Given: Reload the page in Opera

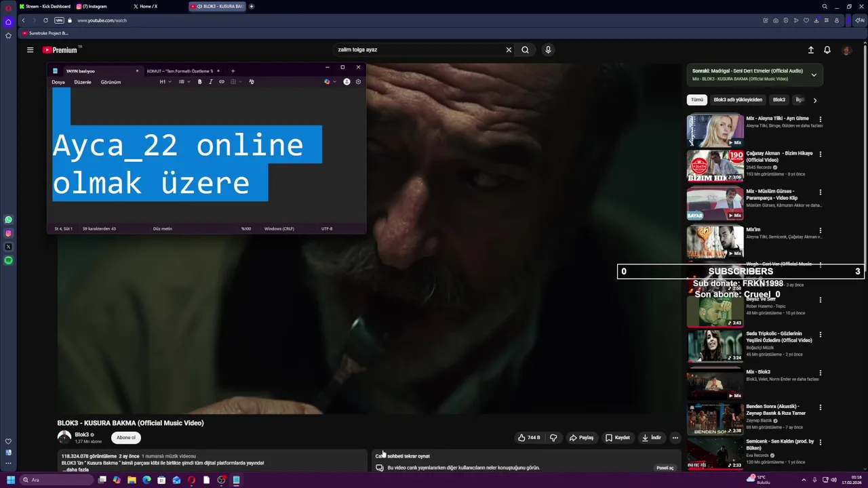Looking at the screenshot, I should click(45, 20).
